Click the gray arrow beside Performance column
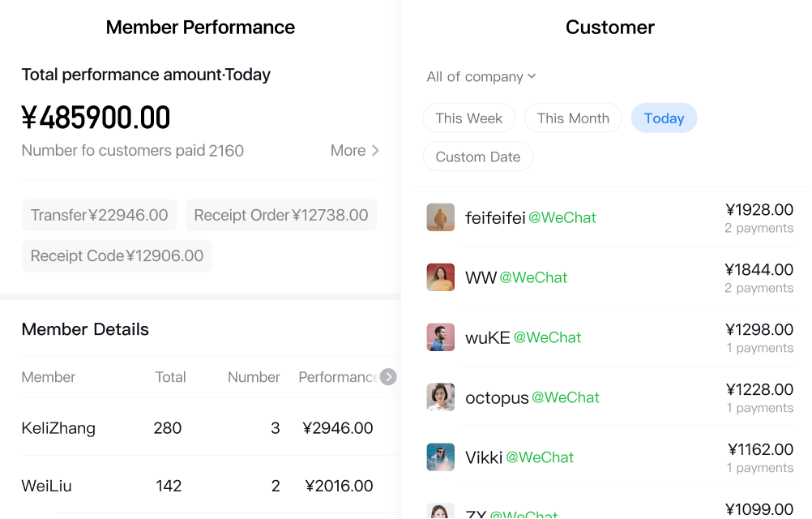 click(388, 377)
